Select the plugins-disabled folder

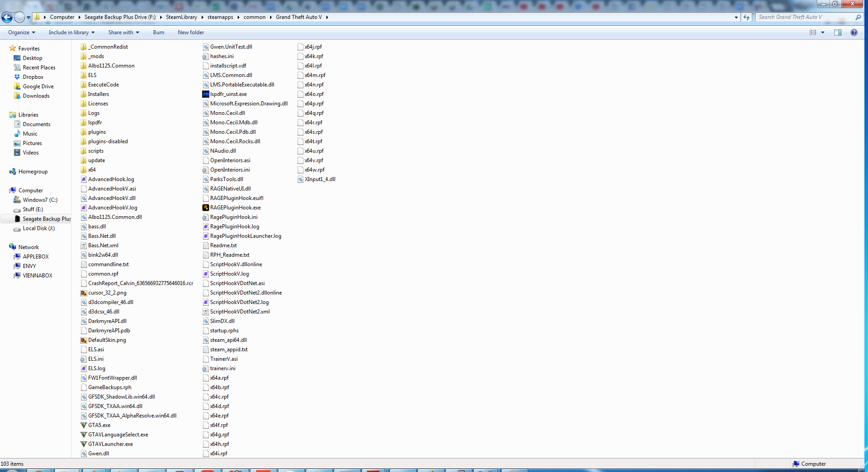click(108, 141)
